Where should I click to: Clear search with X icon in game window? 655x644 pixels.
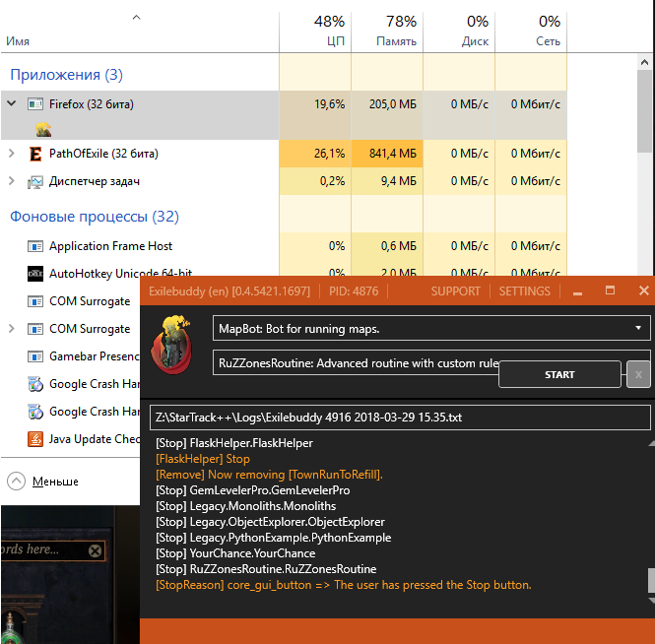[x=96, y=550]
